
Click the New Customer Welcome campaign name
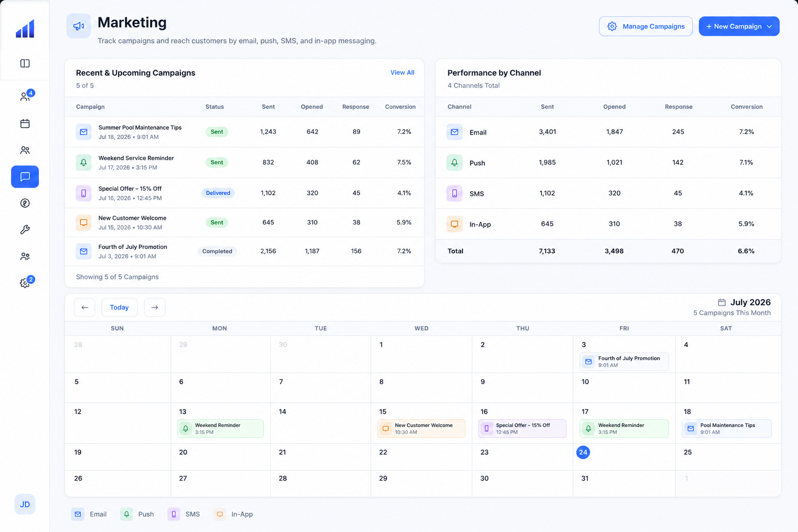click(x=132, y=218)
